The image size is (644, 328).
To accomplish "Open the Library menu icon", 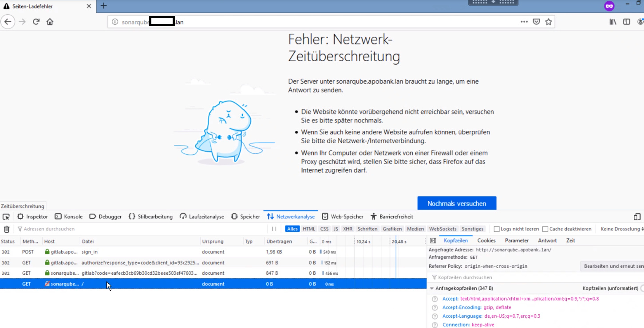I will [x=613, y=22].
